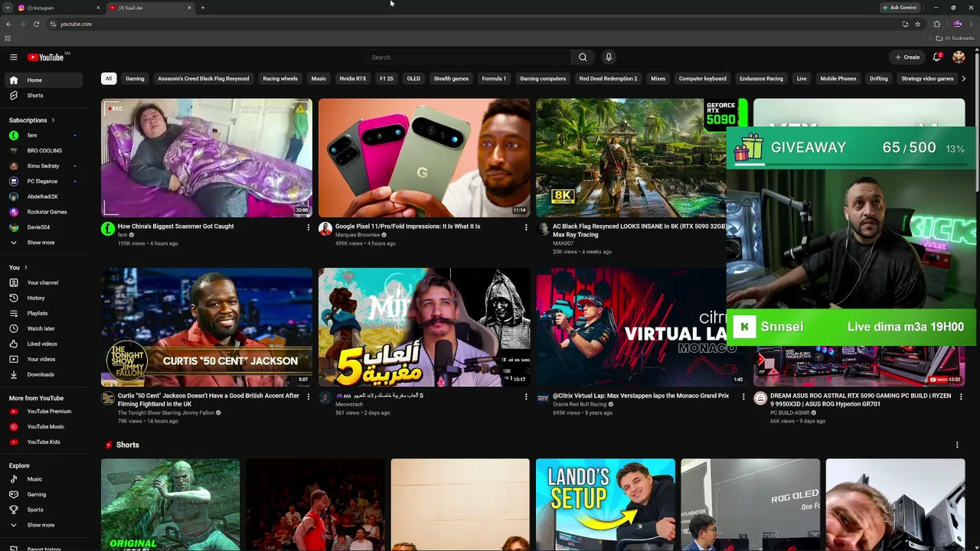Switch to the Instagram browser tab
The image size is (980, 551).
[59, 8]
